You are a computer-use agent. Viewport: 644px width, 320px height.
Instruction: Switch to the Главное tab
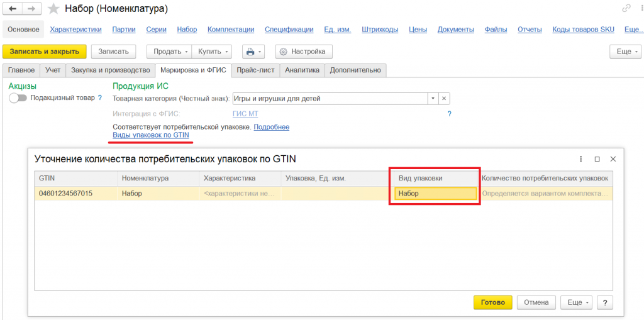tap(21, 70)
